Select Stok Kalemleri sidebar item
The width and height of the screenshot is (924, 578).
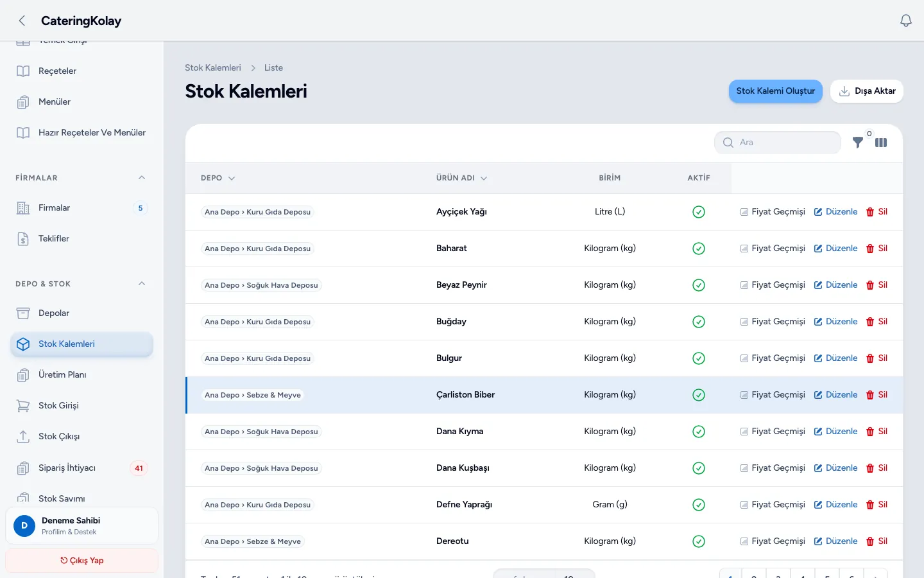(x=81, y=344)
